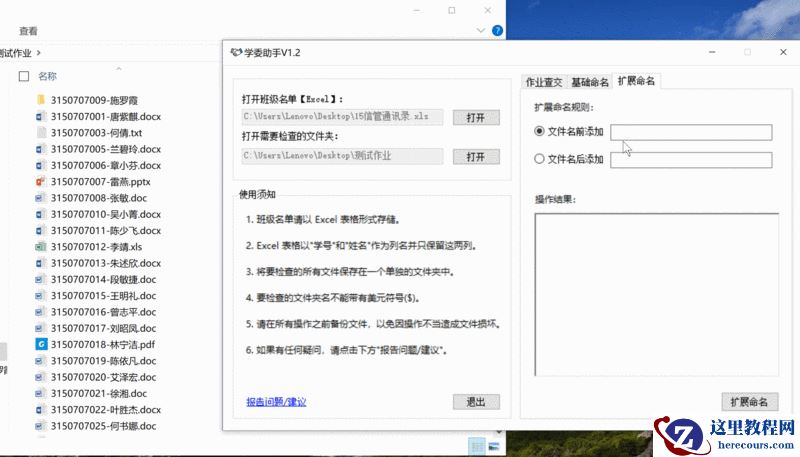The height and width of the screenshot is (457, 800).
Task: Click inside the 操作结果 output box
Action: tap(657, 295)
